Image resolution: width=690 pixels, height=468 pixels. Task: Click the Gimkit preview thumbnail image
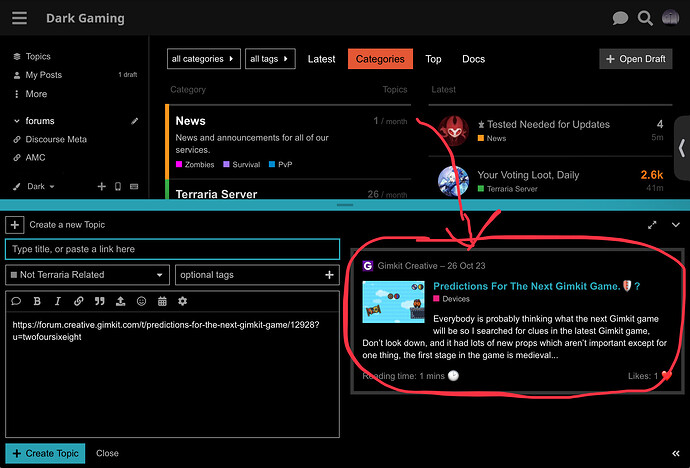pos(393,302)
